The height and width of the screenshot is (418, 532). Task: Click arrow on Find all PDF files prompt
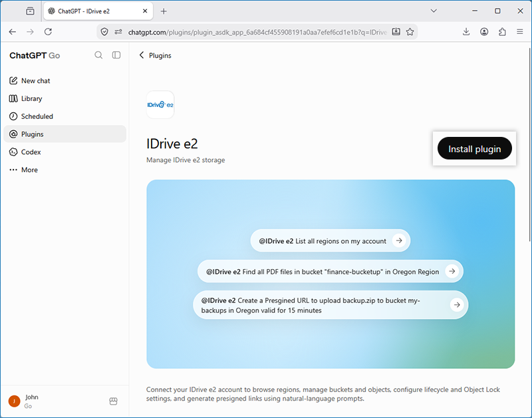pyautogui.click(x=452, y=271)
